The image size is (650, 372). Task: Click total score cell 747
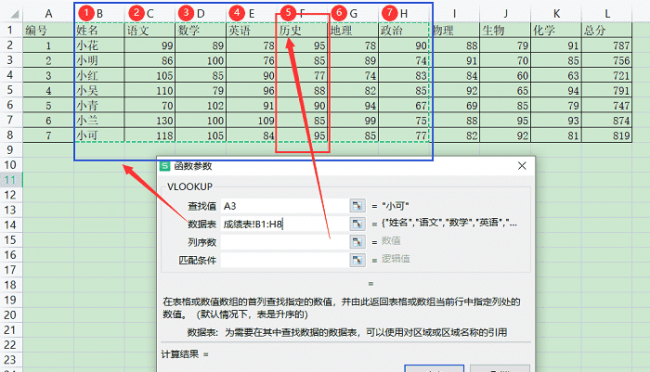coord(607,105)
